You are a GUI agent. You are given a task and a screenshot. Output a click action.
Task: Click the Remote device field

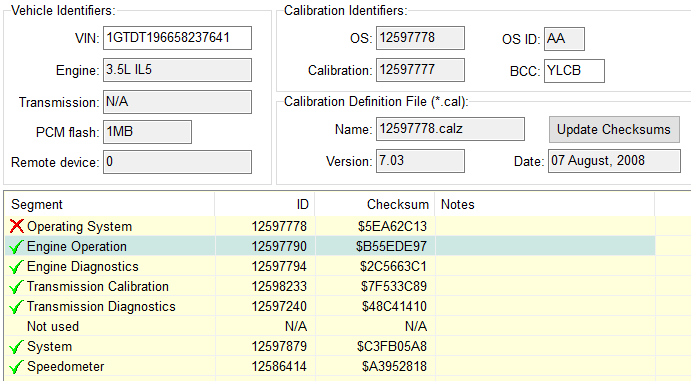[x=178, y=162]
